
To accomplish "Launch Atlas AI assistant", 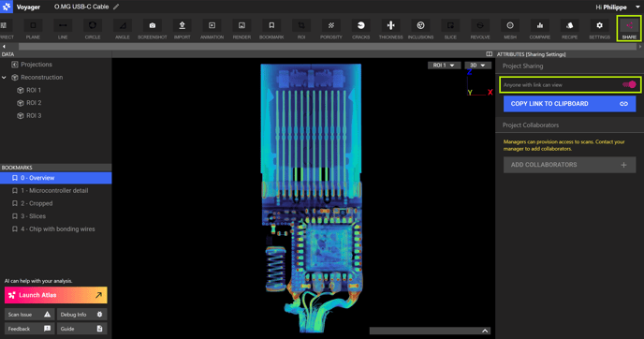I will pos(56,295).
